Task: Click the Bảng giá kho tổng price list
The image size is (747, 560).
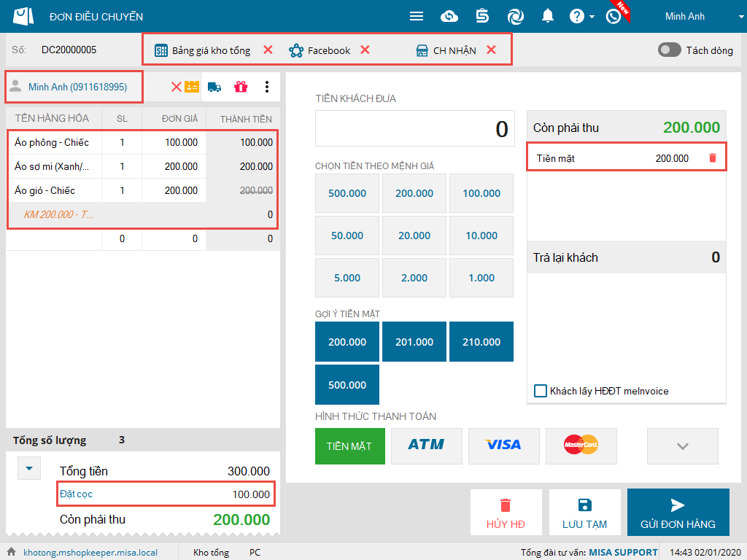Action: click(203, 50)
